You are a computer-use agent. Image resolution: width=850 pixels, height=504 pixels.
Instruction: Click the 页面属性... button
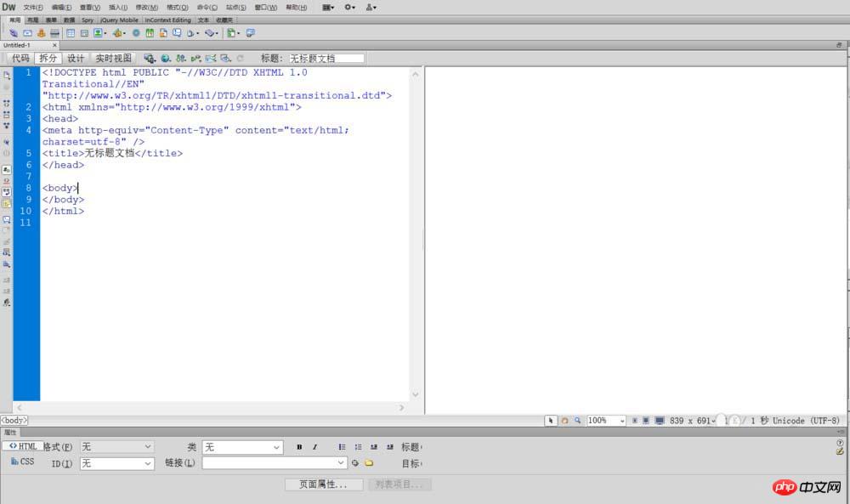coord(323,484)
